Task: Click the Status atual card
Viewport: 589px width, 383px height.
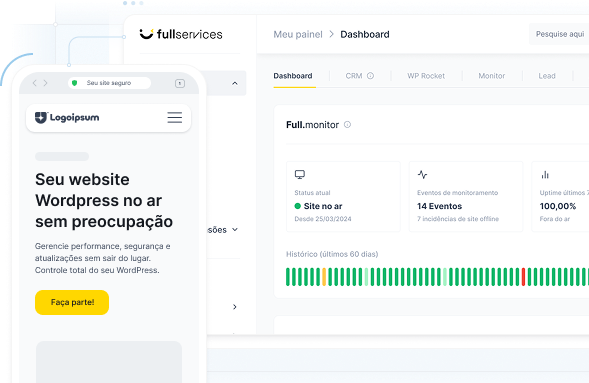Action: coord(343,196)
